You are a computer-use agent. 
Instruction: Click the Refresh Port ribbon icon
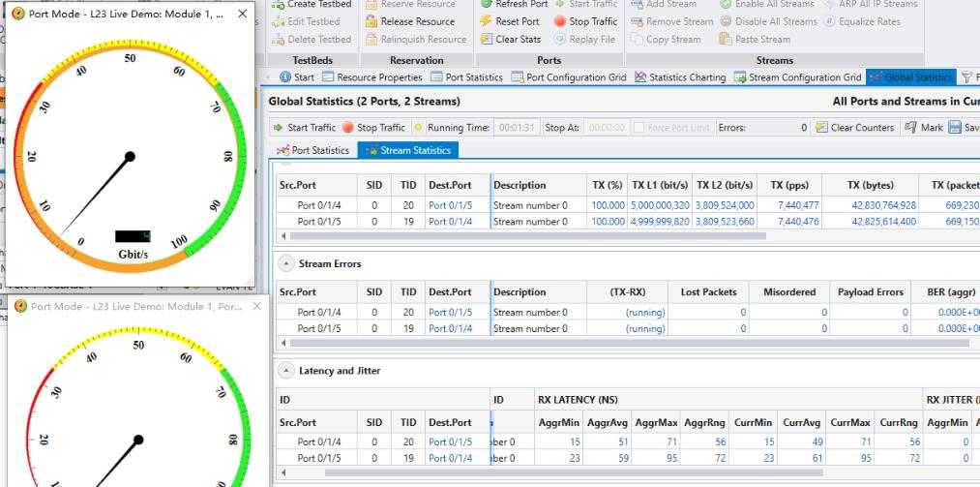(x=487, y=4)
